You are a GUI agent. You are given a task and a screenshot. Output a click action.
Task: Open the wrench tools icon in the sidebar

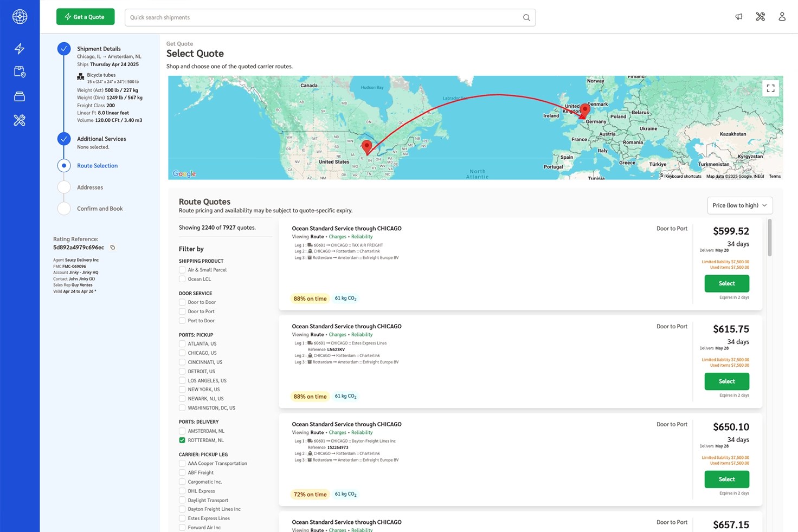point(20,120)
